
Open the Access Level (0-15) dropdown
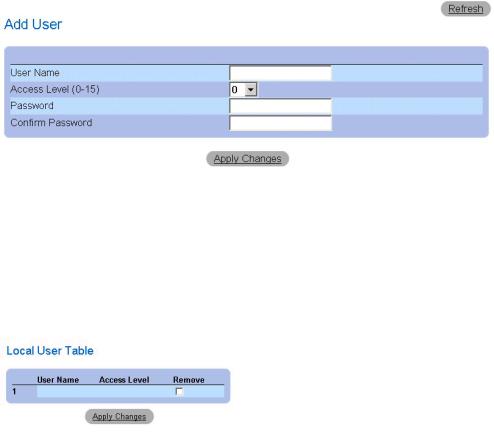pos(243,89)
